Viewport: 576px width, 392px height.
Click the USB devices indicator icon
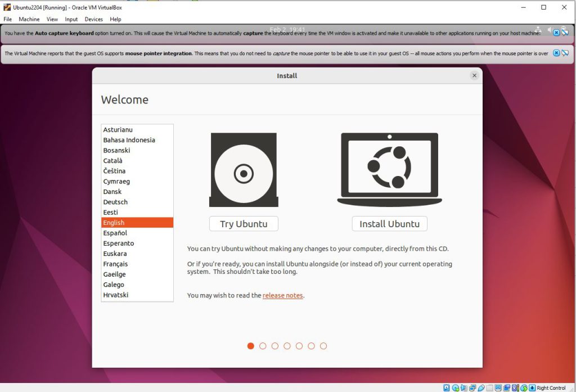pos(481,388)
